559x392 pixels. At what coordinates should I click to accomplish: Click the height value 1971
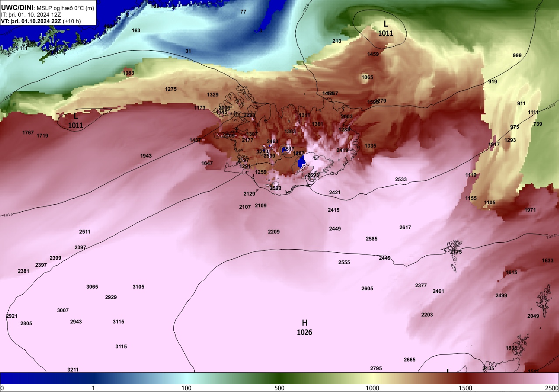tap(530, 210)
